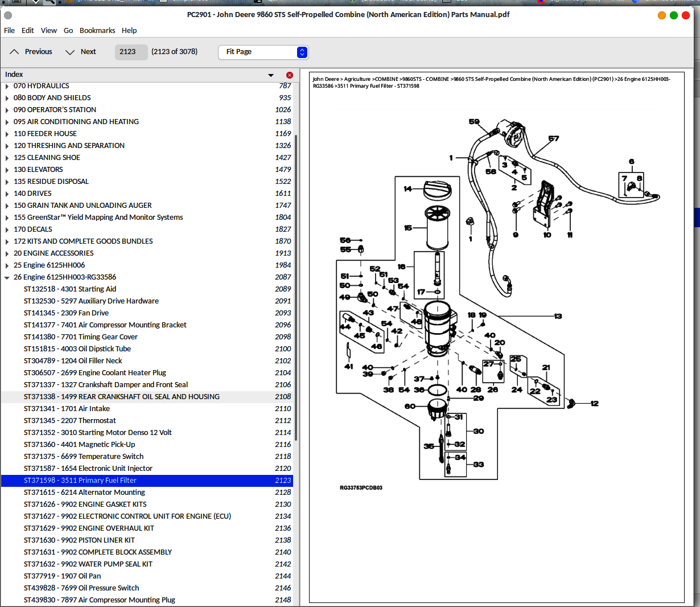The height and width of the screenshot is (607, 700).
Task: Expand the 070 HYDRAULICS section
Action: tap(7, 86)
